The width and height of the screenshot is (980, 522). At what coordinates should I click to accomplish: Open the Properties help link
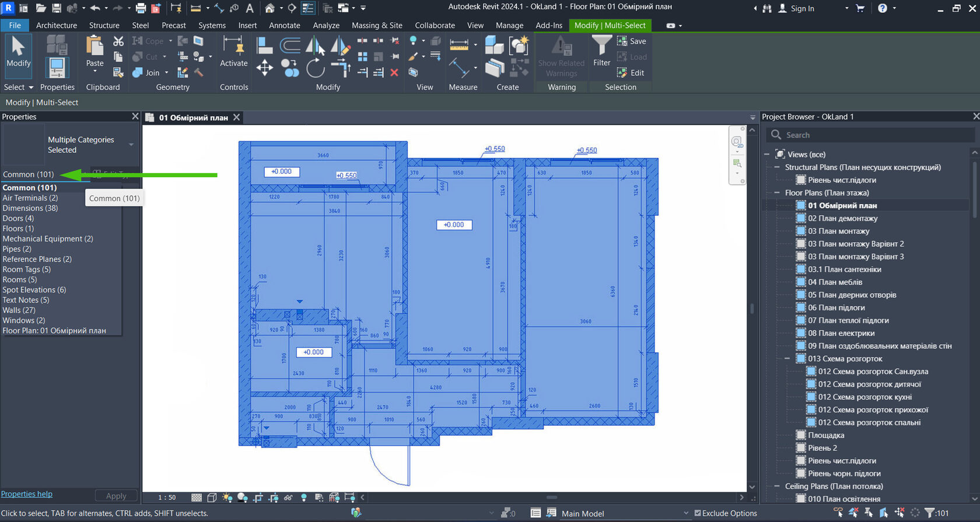point(27,494)
